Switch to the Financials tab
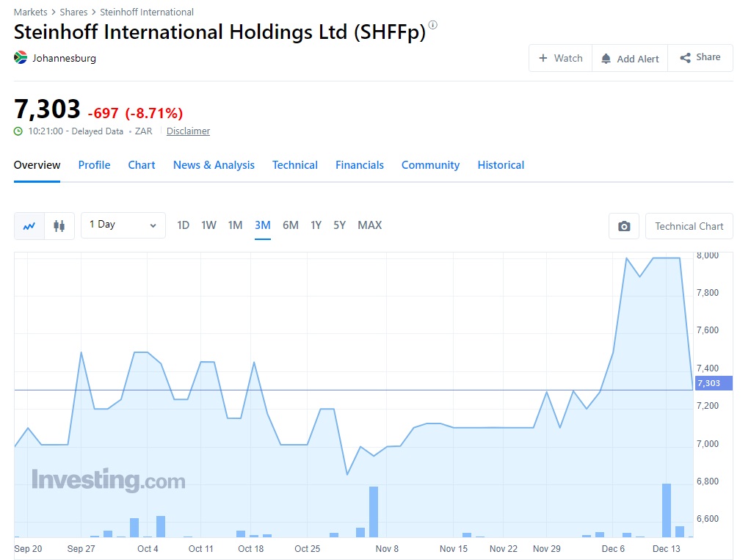Screen dimensions: 751x560 359,165
